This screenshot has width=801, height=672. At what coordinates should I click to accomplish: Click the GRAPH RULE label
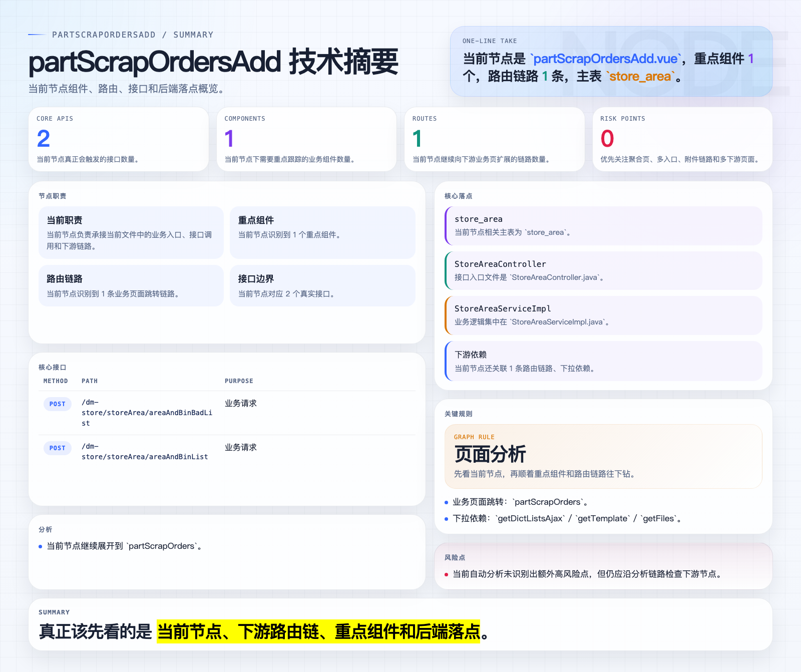(x=474, y=437)
